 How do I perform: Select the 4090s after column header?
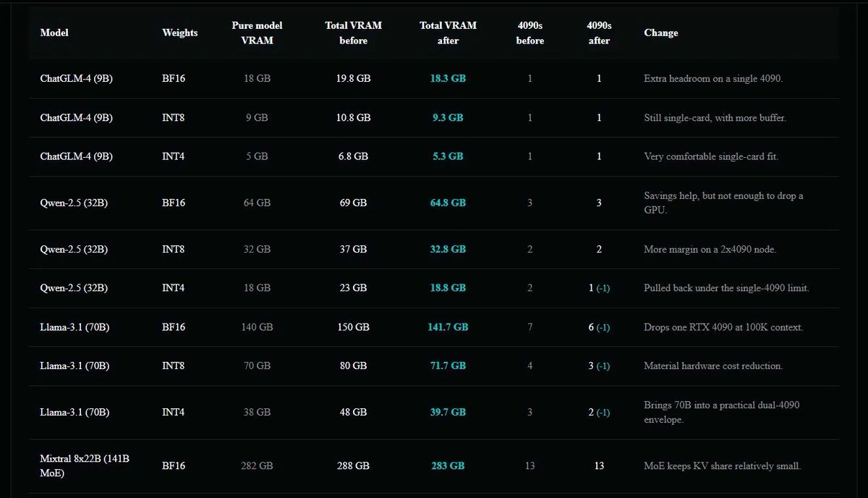click(599, 33)
